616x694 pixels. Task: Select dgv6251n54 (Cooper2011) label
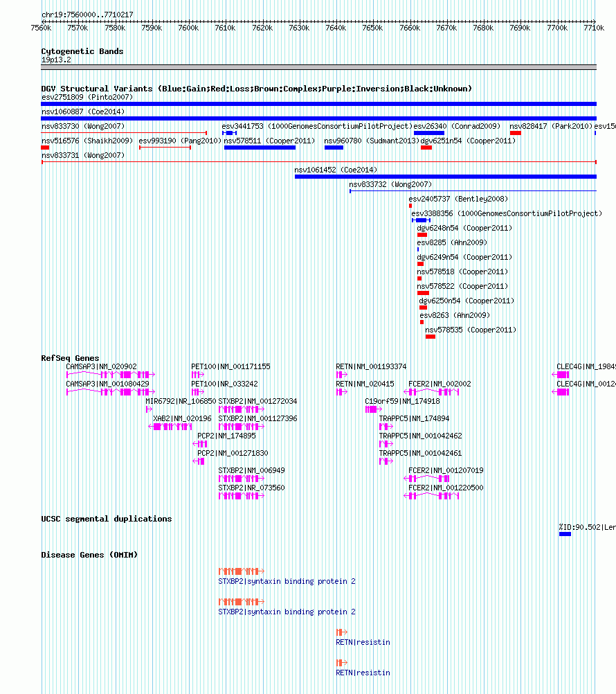[469, 141]
